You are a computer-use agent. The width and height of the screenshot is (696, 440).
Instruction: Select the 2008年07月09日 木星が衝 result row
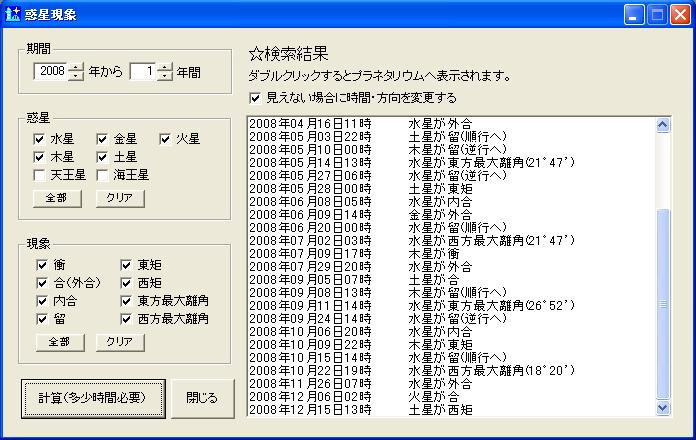pos(440,254)
